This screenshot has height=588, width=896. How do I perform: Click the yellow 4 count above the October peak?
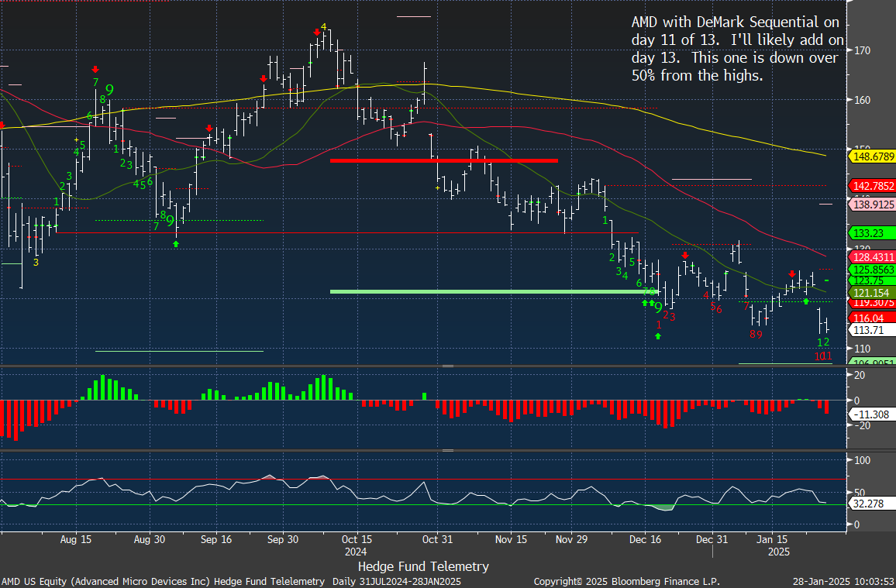pos(323,26)
